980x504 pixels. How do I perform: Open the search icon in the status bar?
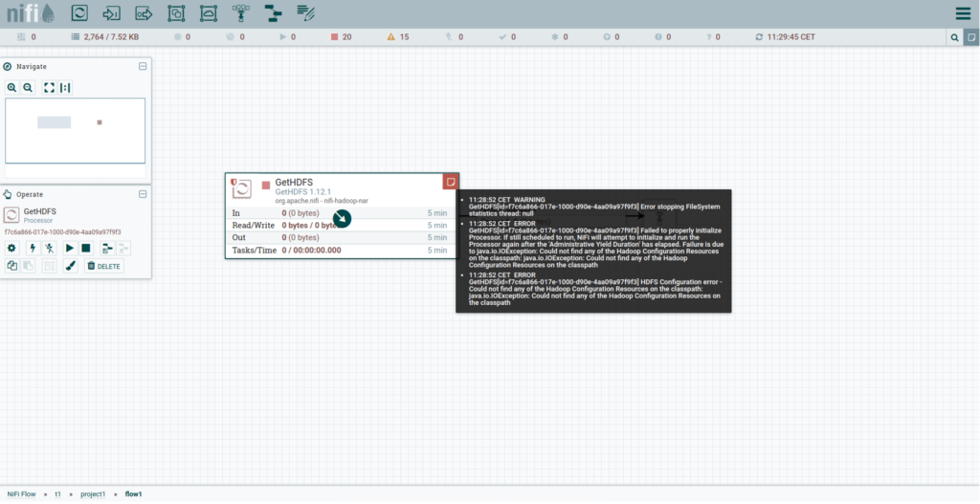point(954,37)
